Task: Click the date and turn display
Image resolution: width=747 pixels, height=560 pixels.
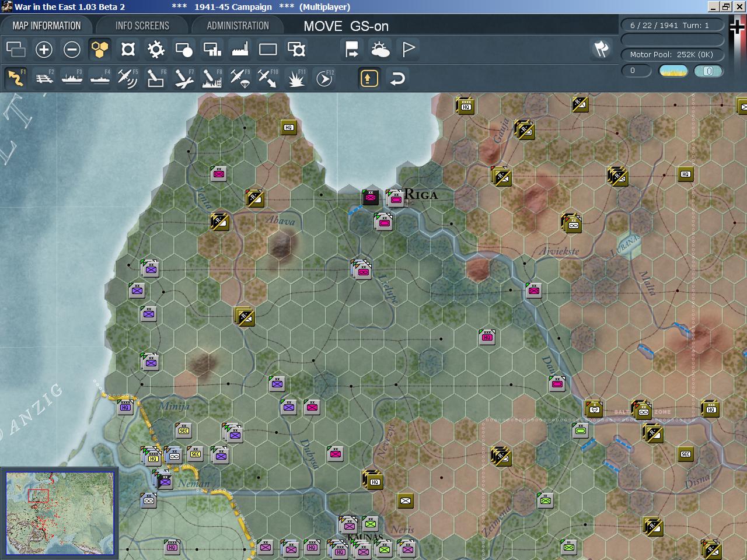Action: 672,25
